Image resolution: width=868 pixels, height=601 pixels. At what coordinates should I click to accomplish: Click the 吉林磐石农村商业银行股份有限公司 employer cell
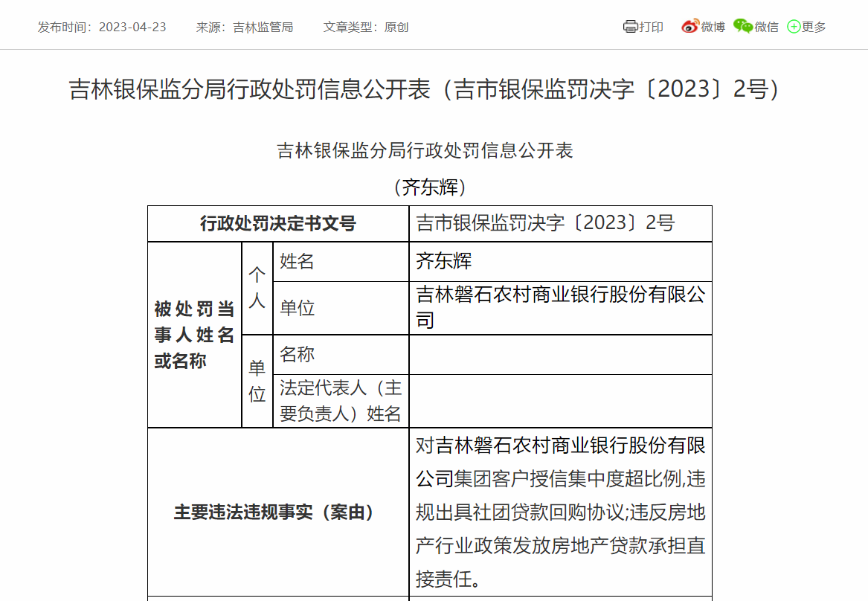560,307
